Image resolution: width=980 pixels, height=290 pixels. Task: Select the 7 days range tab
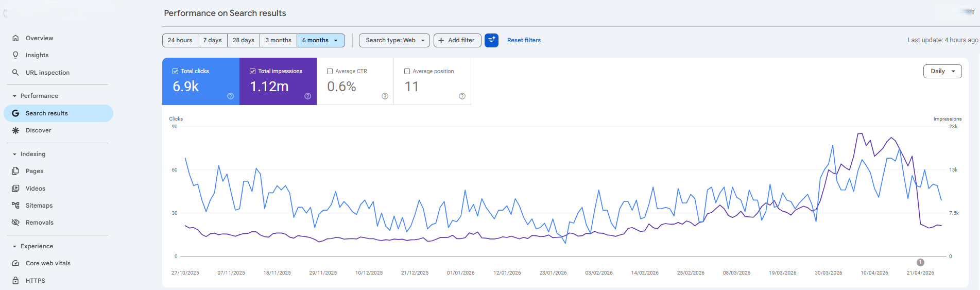pyautogui.click(x=212, y=40)
